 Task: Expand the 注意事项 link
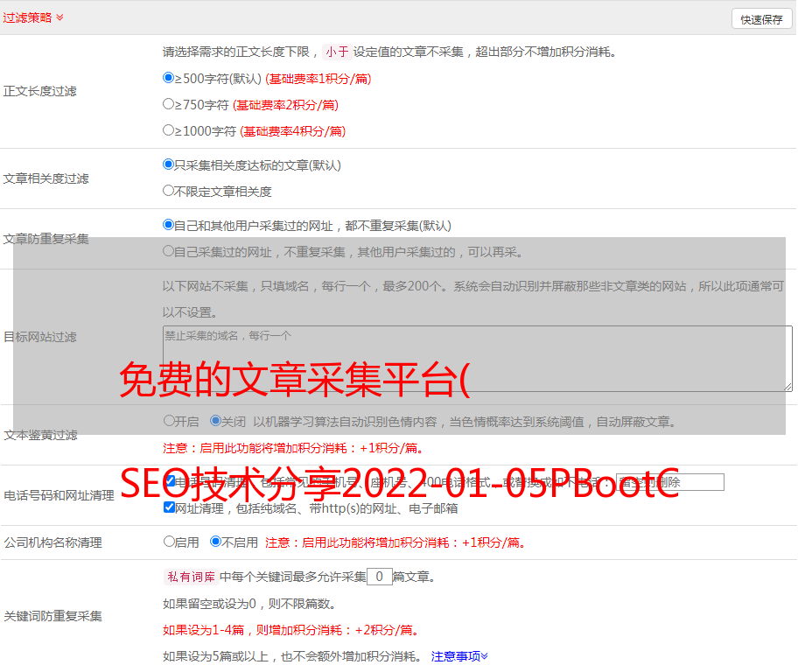tap(459, 657)
